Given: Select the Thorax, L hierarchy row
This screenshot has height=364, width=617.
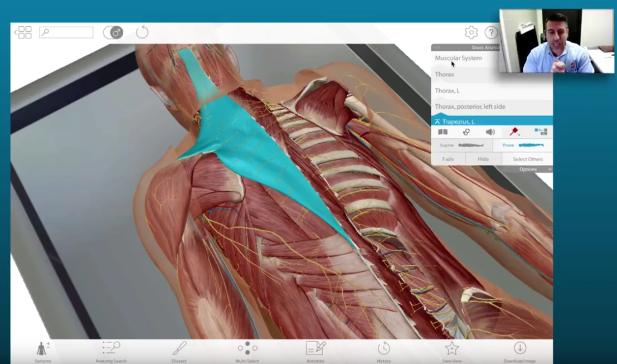Looking at the screenshot, I should coord(492,90).
